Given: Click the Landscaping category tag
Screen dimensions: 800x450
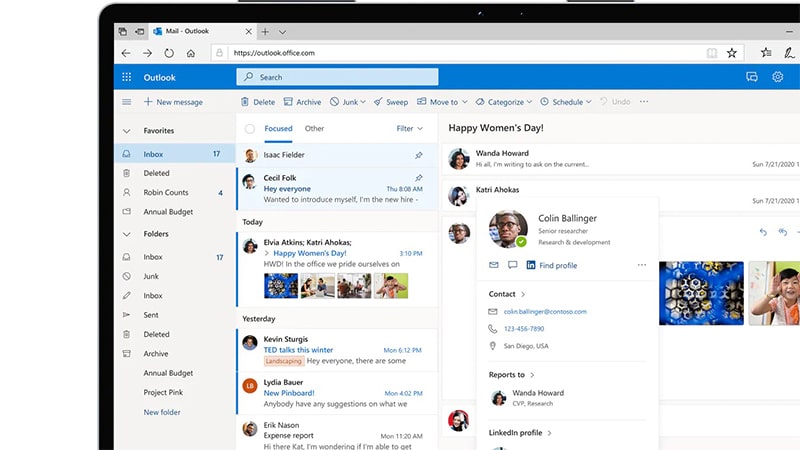Looking at the screenshot, I should [284, 361].
